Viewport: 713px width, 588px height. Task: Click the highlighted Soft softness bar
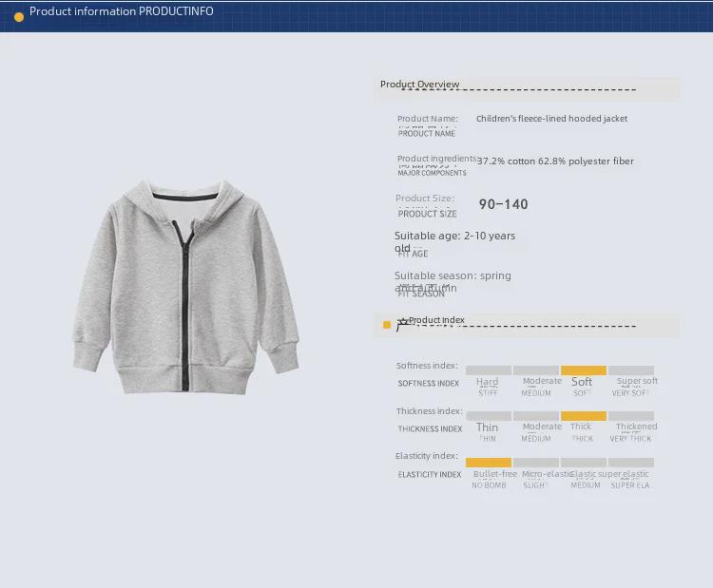coord(583,370)
